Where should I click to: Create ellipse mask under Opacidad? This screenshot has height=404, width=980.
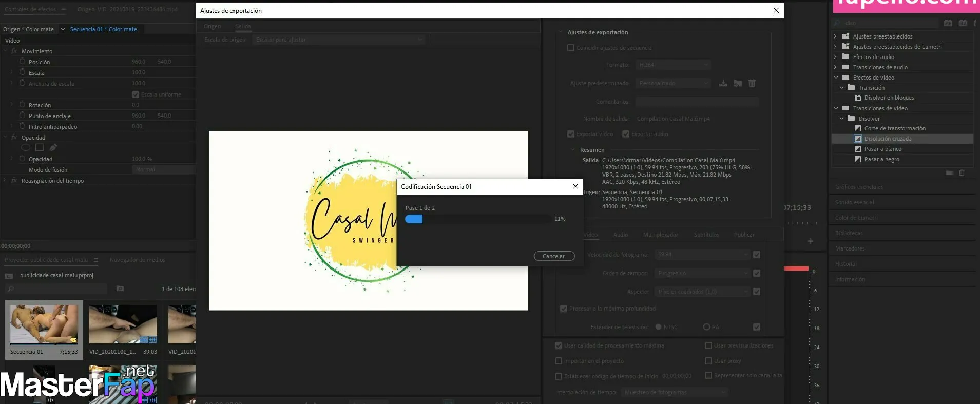pyautogui.click(x=25, y=147)
